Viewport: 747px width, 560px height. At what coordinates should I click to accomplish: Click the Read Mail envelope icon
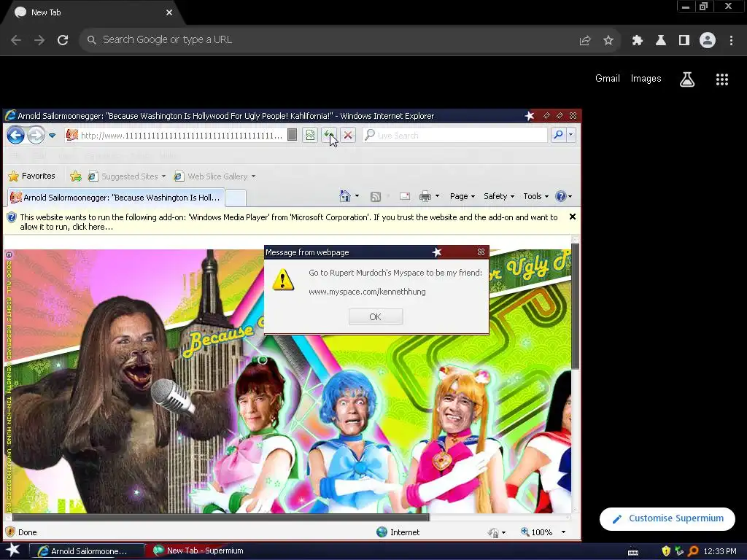(405, 196)
